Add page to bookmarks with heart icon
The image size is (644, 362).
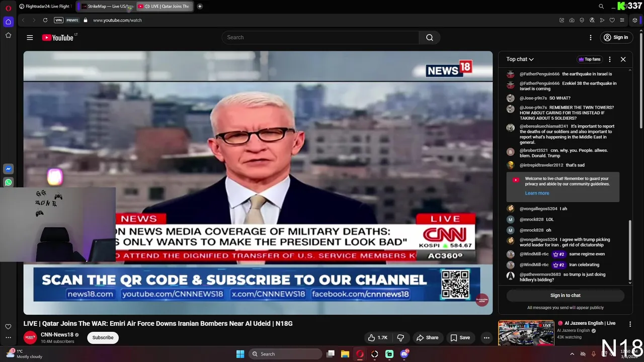[612, 20]
